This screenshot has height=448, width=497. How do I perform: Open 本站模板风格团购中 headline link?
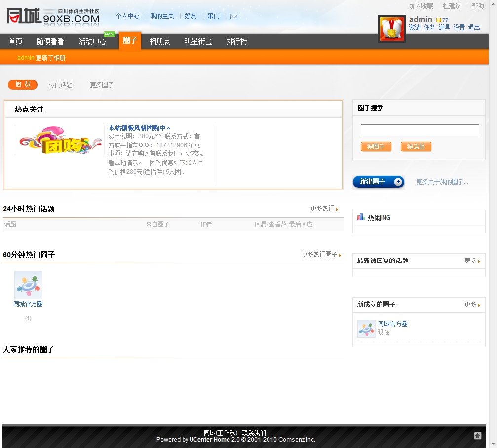pos(139,128)
